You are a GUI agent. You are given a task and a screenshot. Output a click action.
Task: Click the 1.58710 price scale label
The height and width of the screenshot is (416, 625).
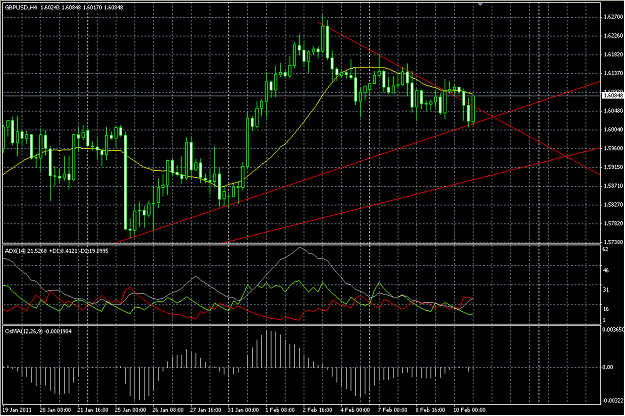point(613,185)
